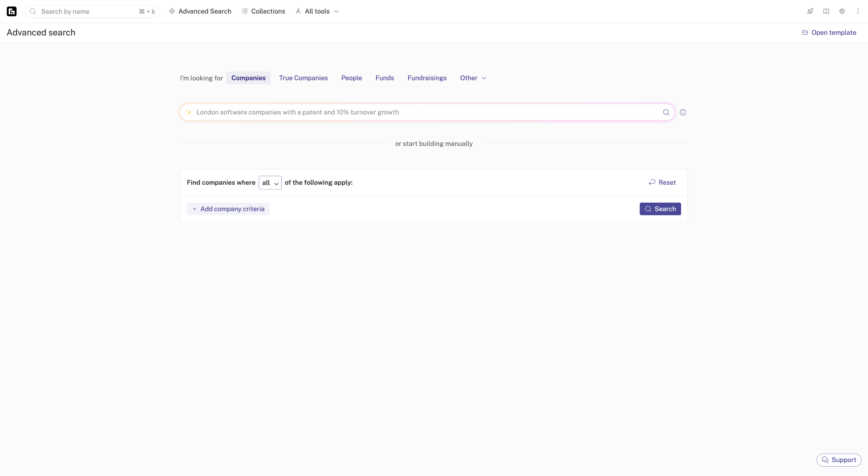Select the People tab
The width and height of the screenshot is (868, 476).
(x=351, y=78)
